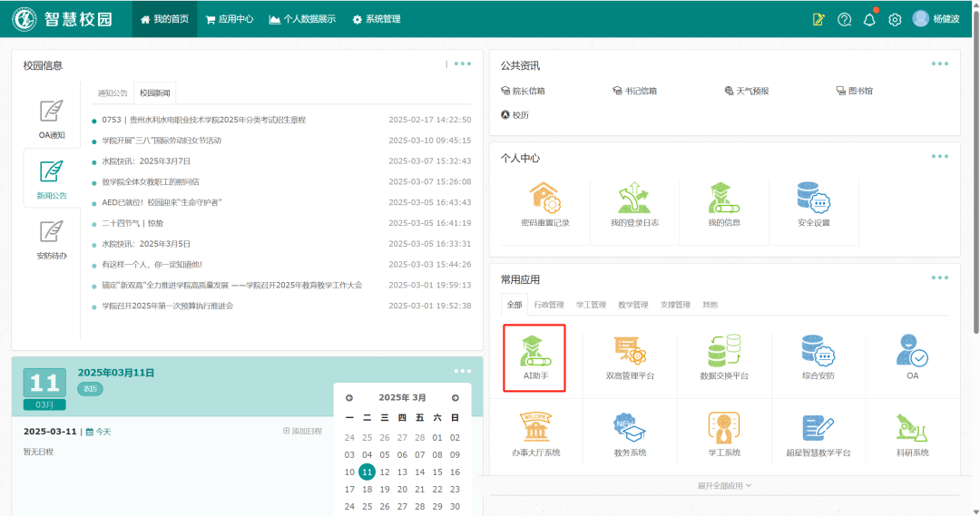Screen dimensions: 980x516
Task: Open 我的首页 menu item
Action: [x=164, y=19]
